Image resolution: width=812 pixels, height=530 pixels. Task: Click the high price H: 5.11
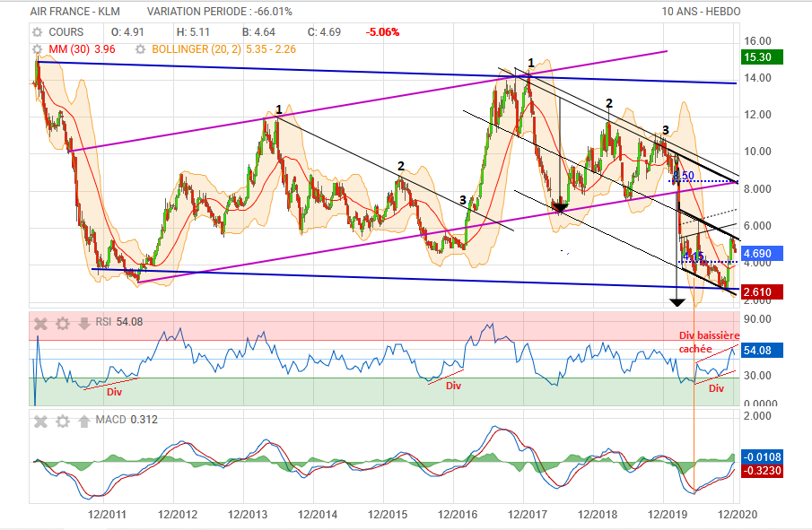pos(193,32)
